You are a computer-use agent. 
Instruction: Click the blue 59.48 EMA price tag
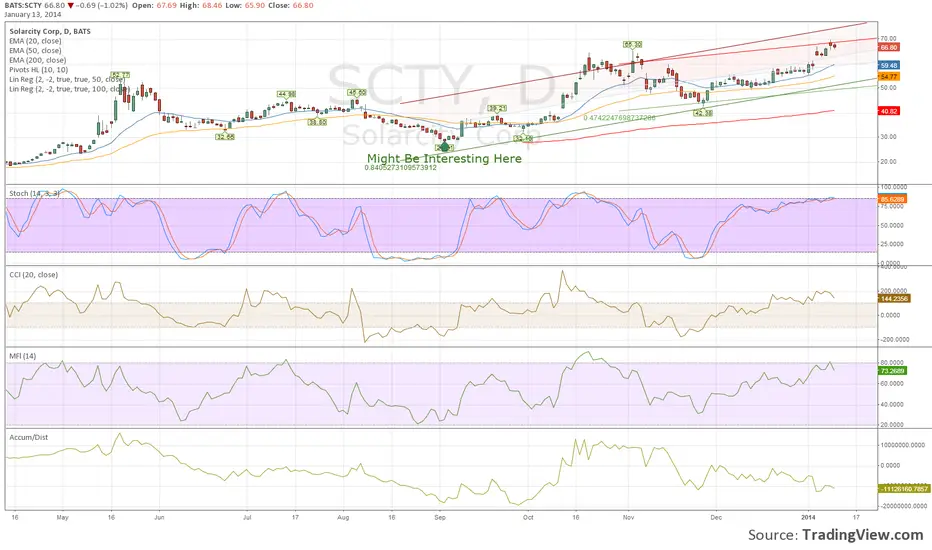click(x=889, y=65)
